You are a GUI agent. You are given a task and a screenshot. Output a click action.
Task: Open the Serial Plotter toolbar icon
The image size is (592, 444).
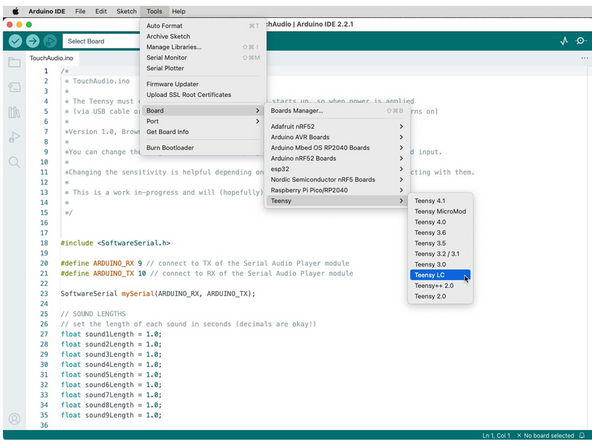(x=564, y=41)
